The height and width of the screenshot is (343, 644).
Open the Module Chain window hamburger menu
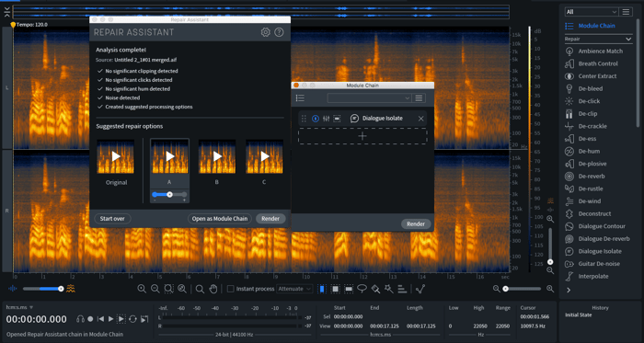pos(419,98)
